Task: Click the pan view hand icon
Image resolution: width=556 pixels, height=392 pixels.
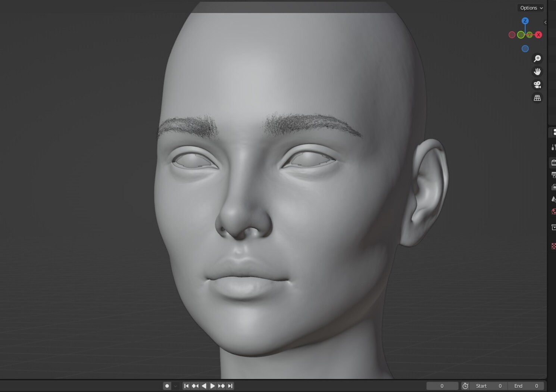Action: tap(537, 72)
